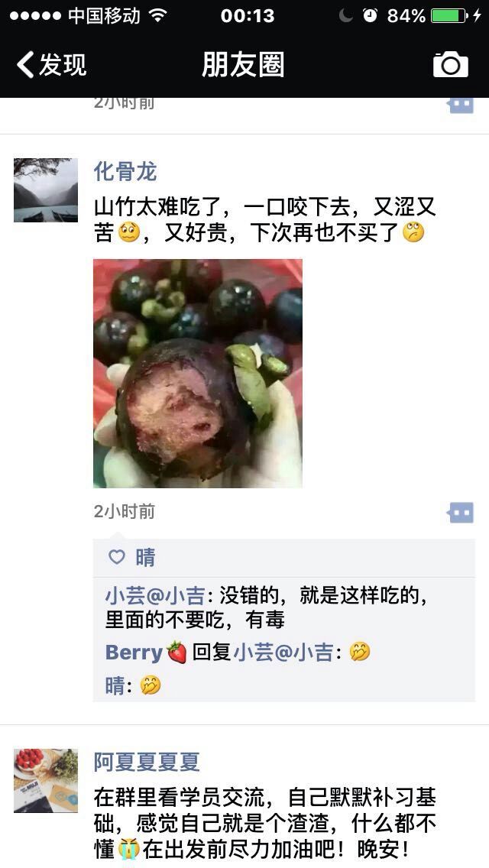Open 阿夏夏夏夏 username link
This screenshot has height=868, width=489.
(146, 763)
